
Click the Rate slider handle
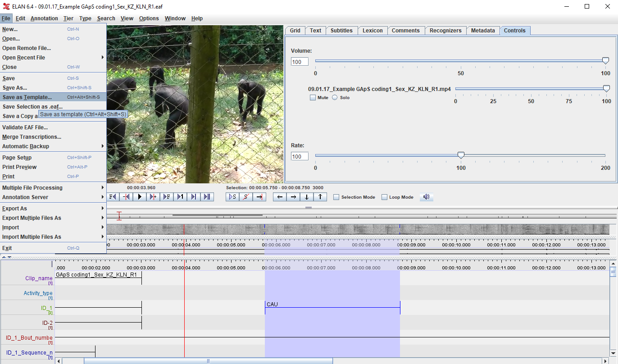tap(461, 155)
